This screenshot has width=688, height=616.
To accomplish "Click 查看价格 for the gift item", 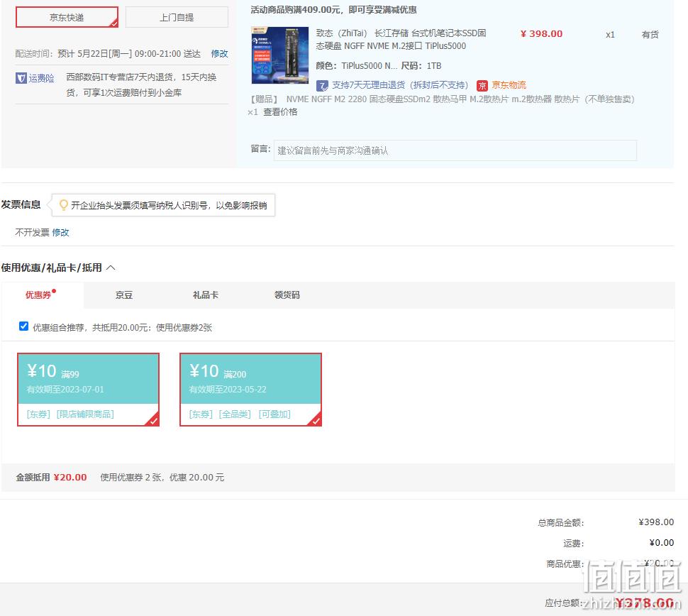I will pos(280,112).
